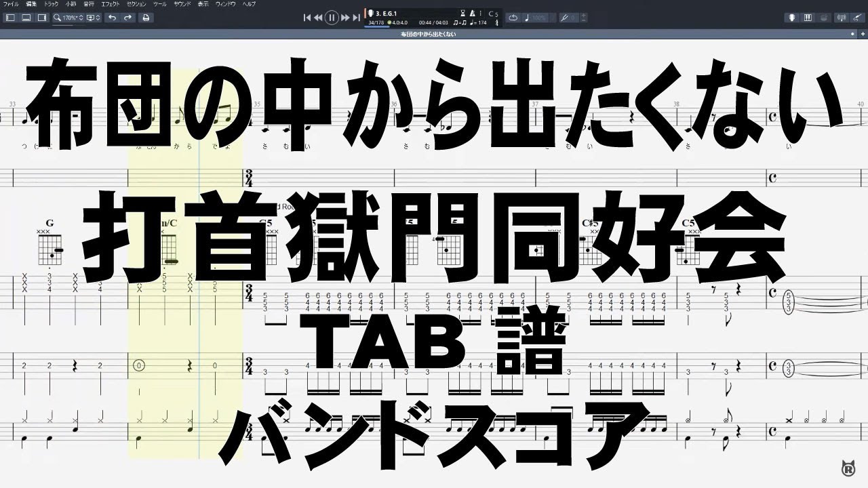Open the 170% zoom level dropdown
The image size is (868, 488).
68,18
